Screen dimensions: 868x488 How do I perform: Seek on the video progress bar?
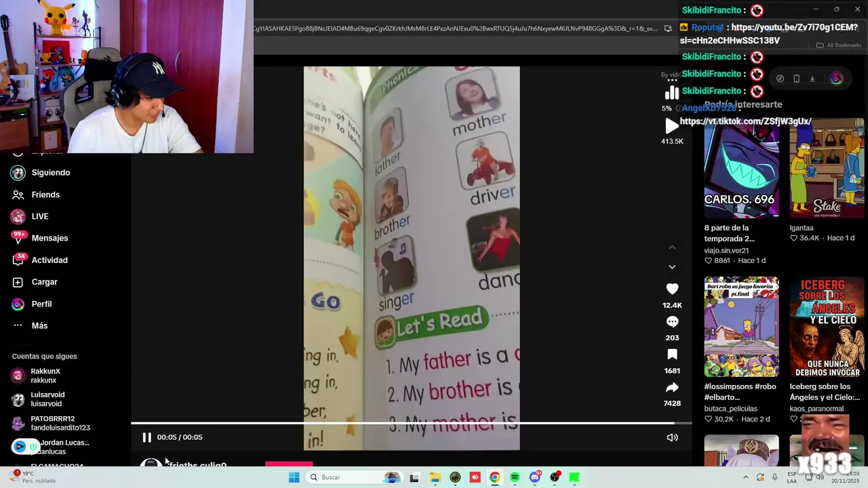(x=412, y=423)
